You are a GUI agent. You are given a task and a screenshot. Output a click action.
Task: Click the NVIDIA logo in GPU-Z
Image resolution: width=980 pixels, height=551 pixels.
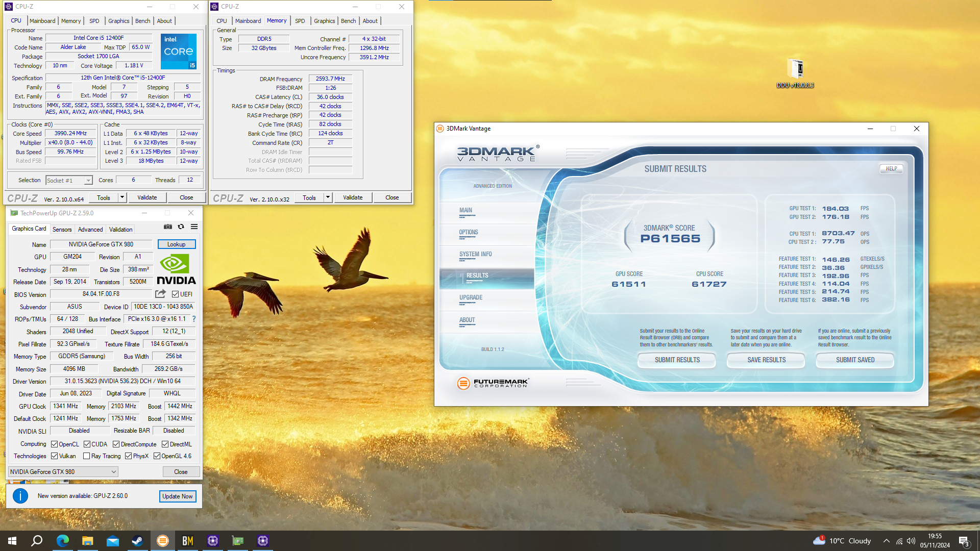176,269
